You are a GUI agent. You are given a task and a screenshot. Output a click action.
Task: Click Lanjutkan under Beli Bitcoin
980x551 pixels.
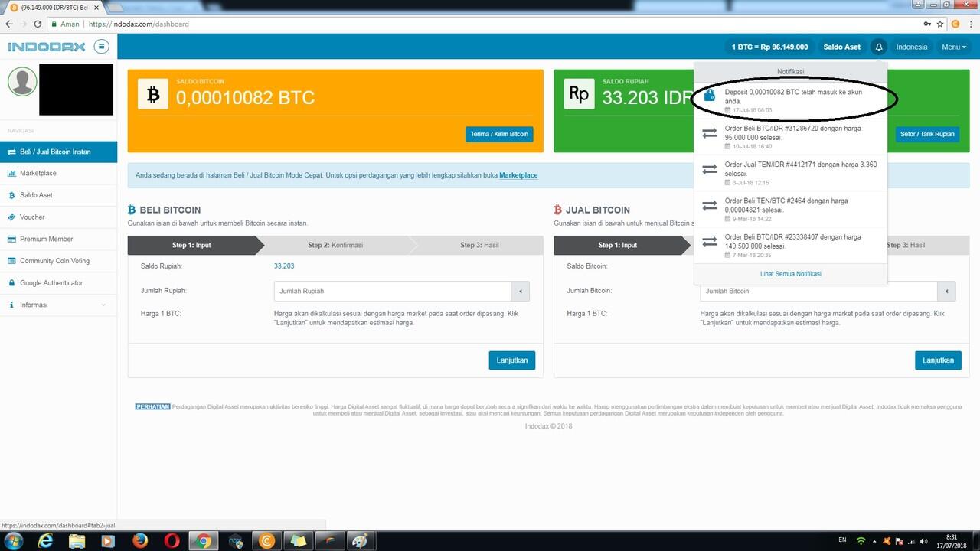click(x=512, y=360)
